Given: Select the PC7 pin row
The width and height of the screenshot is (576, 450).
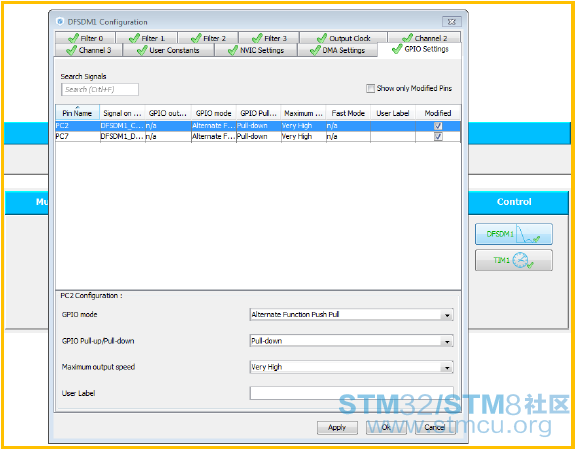Looking at the screenshot, I should click(258, 136).
